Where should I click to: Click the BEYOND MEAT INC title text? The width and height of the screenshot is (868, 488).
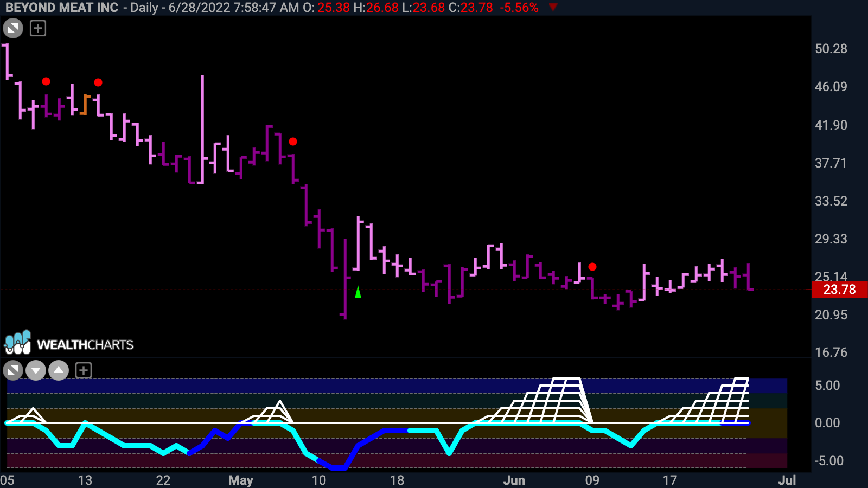coord(62,8)
